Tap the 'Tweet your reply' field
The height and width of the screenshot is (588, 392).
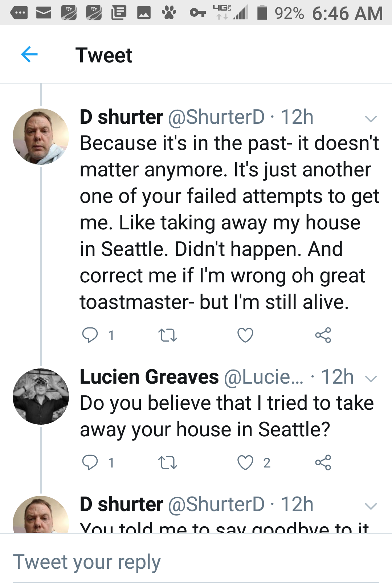[196, 562]
